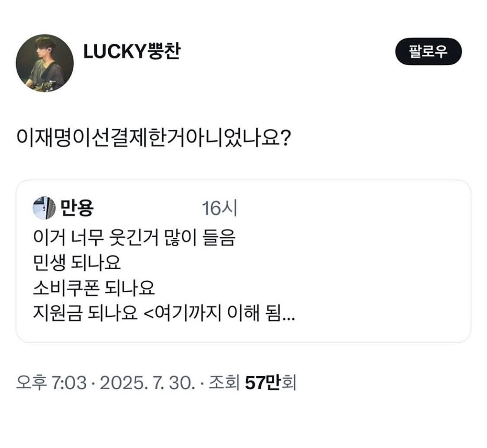Open the LUCKY뻥찬 display name
This screenshot has height=448, width=487.
coord(132,52)
